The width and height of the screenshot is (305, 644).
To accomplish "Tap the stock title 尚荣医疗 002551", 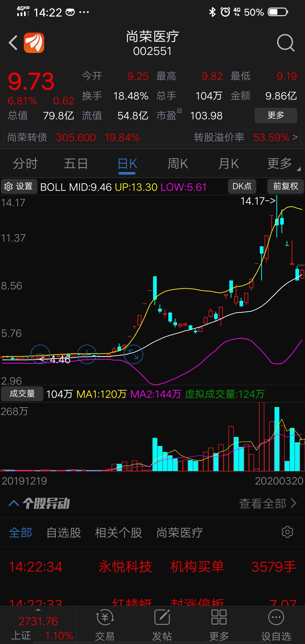I will (152, 43).
